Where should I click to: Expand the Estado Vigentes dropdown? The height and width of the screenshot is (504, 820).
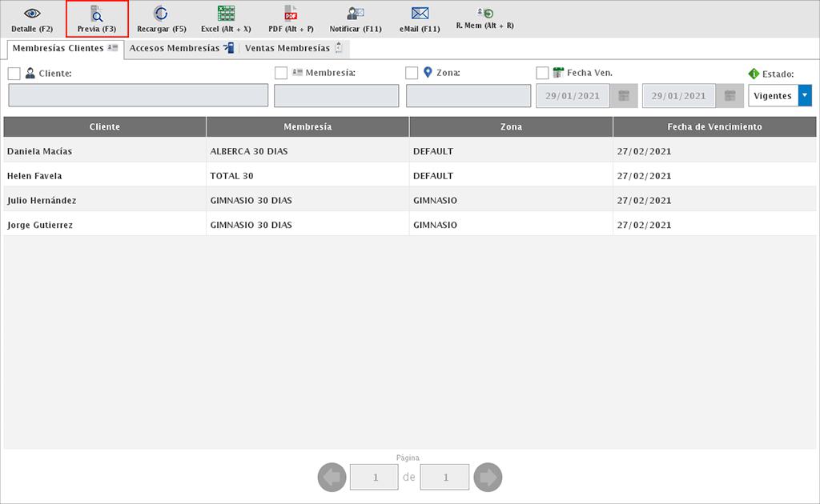pos(805,96)
